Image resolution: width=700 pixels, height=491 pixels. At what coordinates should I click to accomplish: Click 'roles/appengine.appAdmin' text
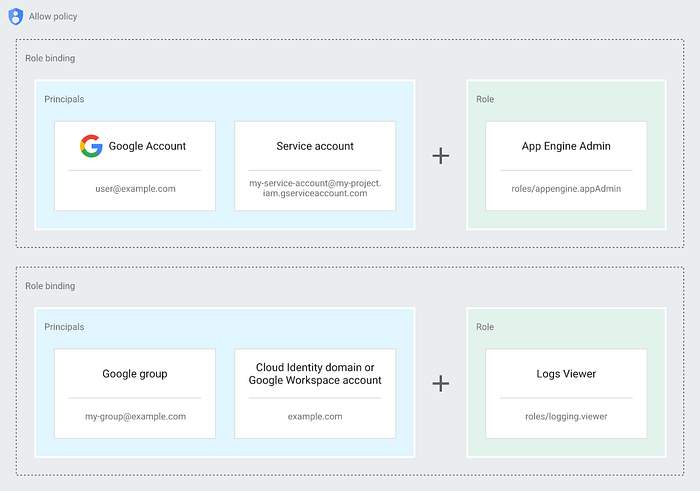pyautogui.click(x=566, y=189)
